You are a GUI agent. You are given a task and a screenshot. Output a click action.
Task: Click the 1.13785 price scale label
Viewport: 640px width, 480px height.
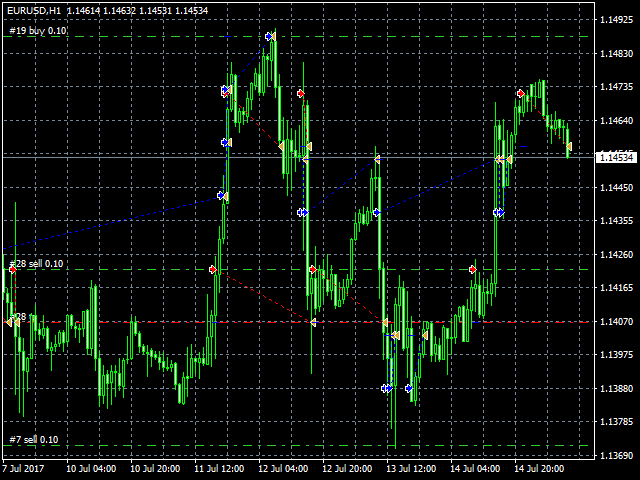point(616,421)
